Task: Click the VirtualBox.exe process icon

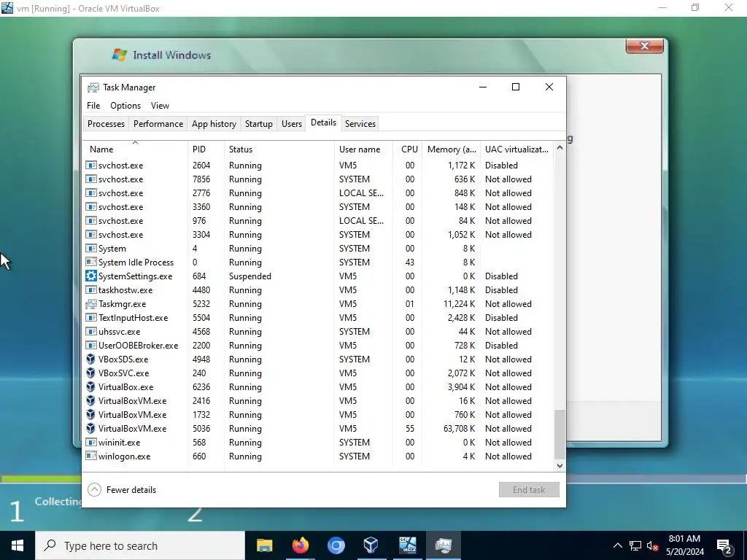Action: pos(90,386)
